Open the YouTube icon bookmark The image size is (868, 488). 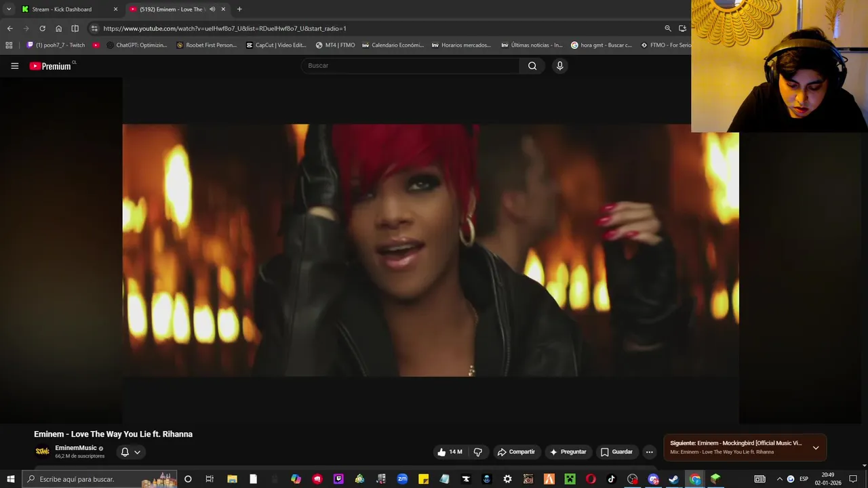click(96, 45)
